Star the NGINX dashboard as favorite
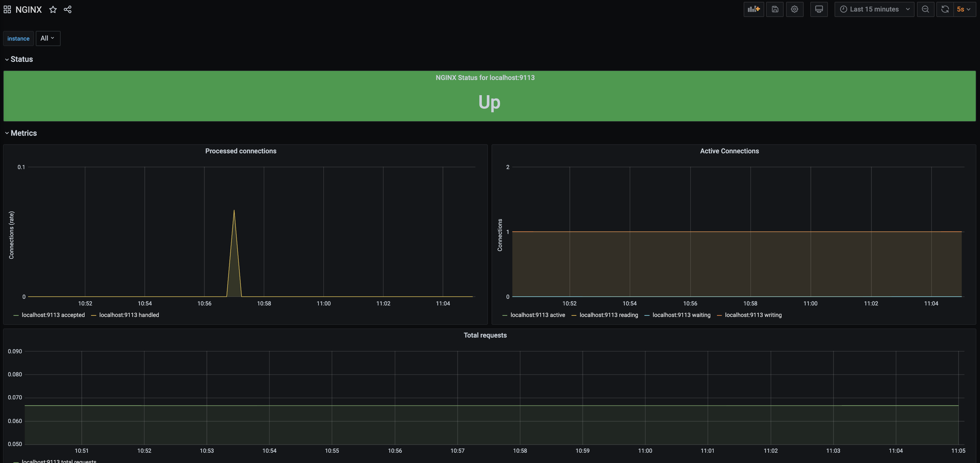This screenshot has width=980, height=463. pos(53,9)
